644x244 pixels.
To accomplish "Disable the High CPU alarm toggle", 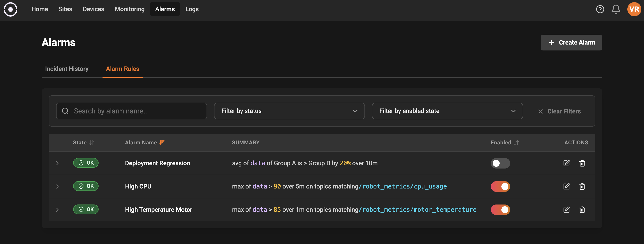I will 500,186.
